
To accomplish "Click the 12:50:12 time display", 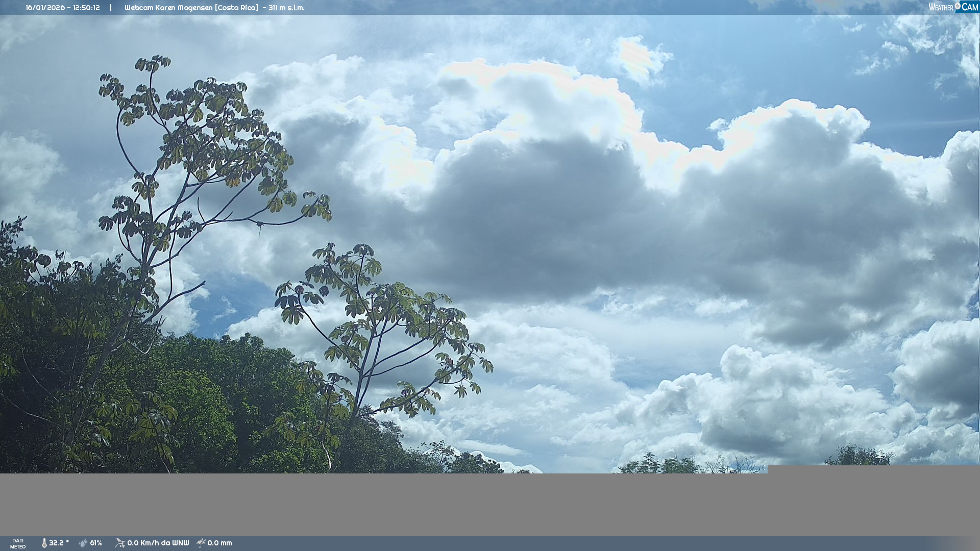I will click(x=86, y=8).
